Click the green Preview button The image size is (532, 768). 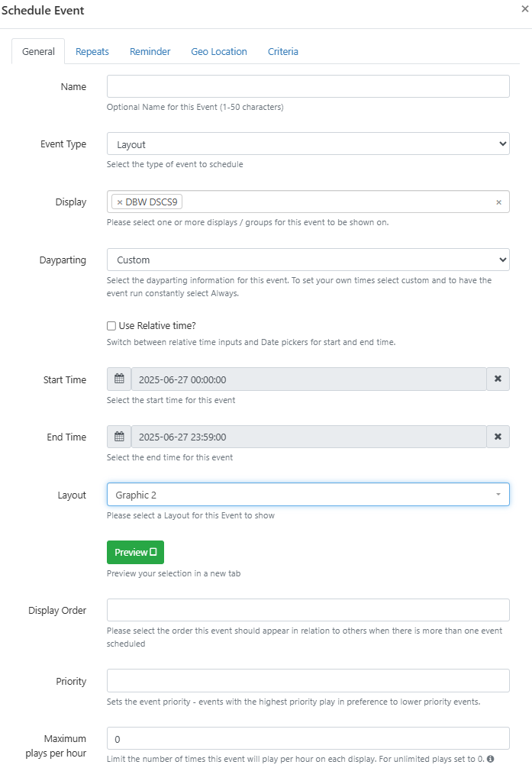(x=135, y=553)
